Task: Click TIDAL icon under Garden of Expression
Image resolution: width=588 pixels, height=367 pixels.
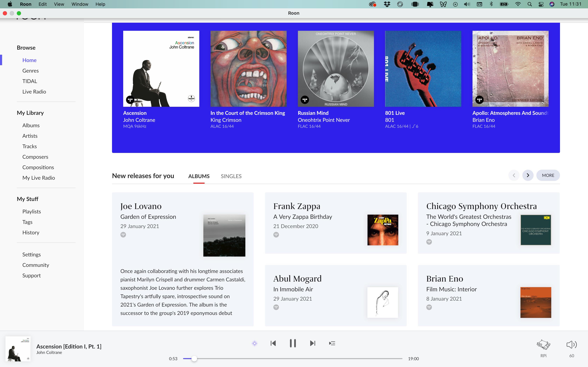Action: click(x=123, y=235)
